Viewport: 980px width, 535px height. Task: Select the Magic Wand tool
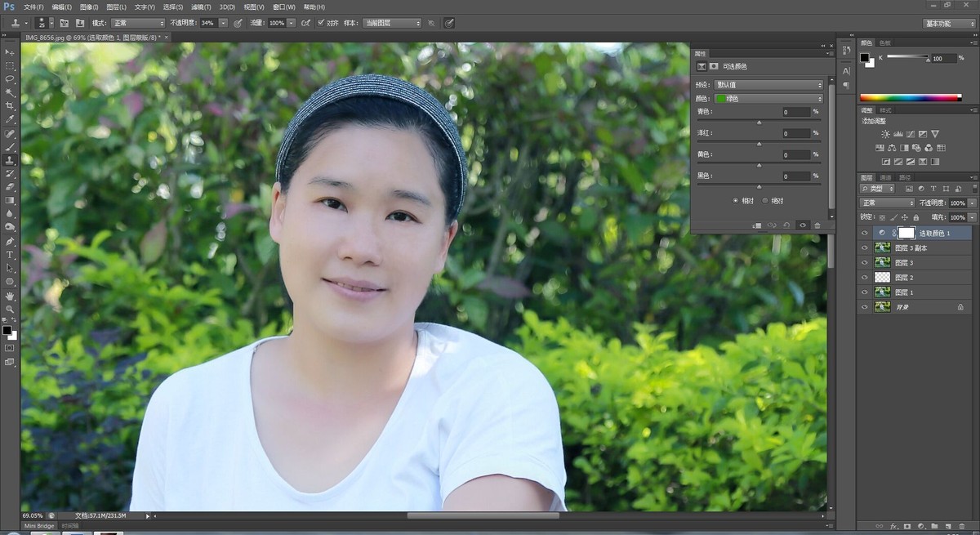coord(10,92)
